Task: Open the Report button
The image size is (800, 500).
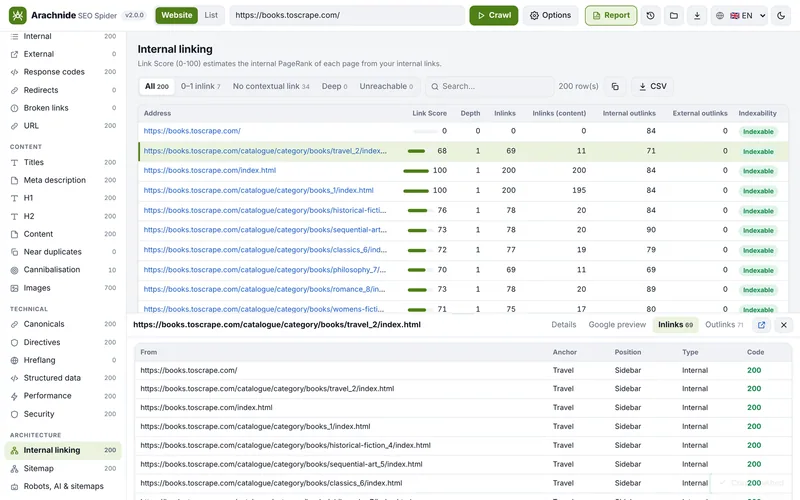Action: pos(611,15)
